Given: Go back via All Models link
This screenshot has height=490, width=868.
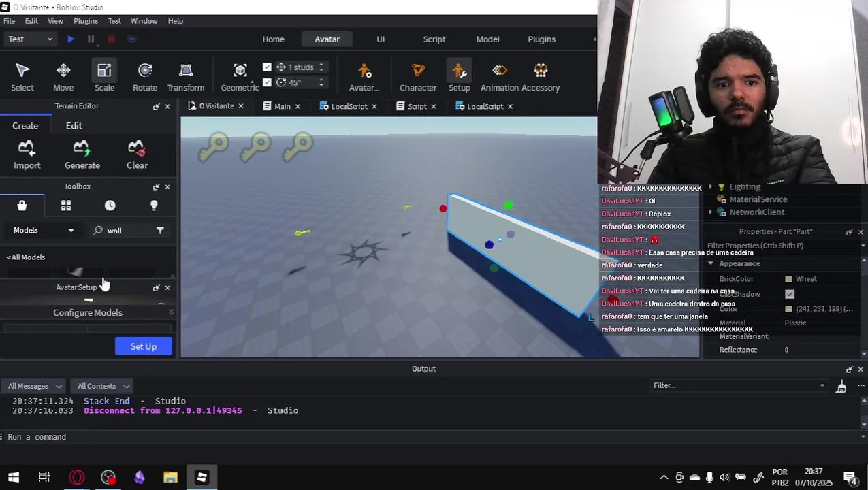Looking at the screenshot, I should (26, 257).
